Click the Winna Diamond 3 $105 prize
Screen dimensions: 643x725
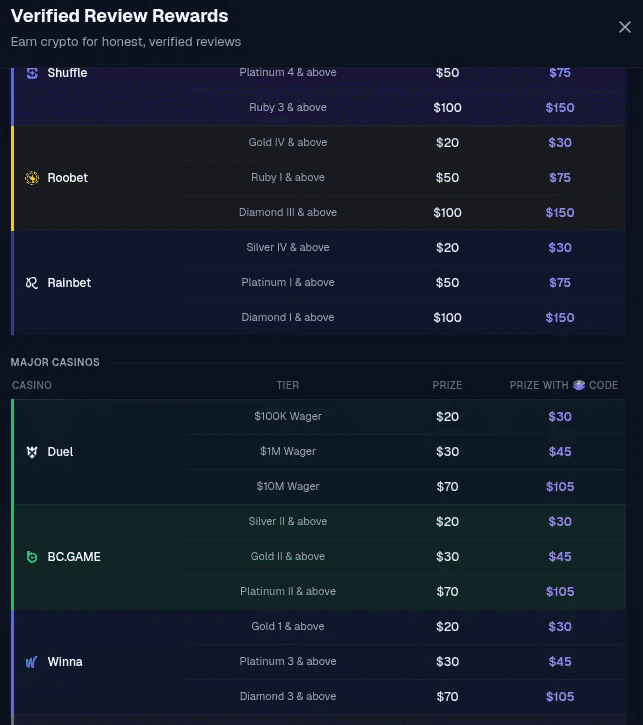[560, 697]
